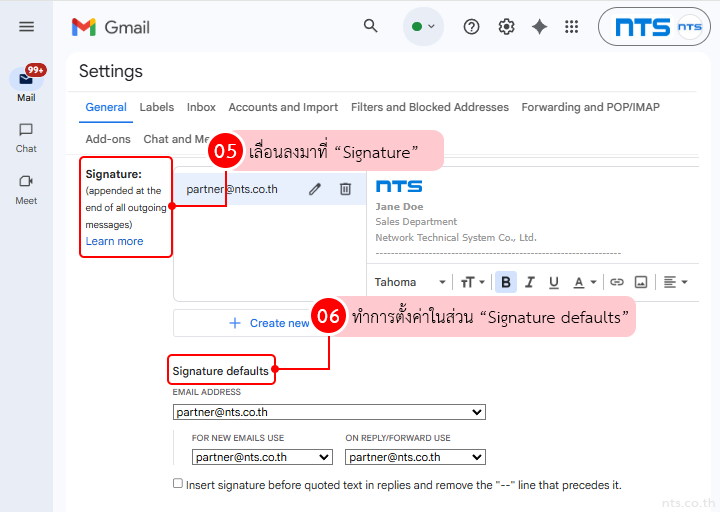Open the Support help icon
The width and height of the screenshot is (720, 512).
[471, 27]
